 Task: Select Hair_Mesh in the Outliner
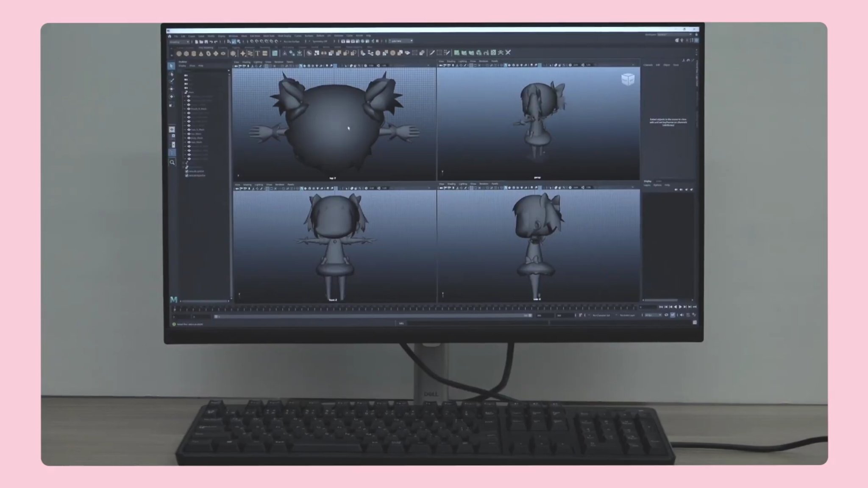tap(196, 142)
